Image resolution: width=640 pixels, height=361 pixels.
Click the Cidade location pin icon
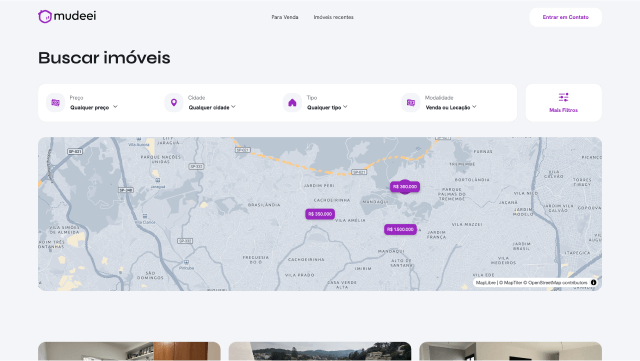coord(174,103)
